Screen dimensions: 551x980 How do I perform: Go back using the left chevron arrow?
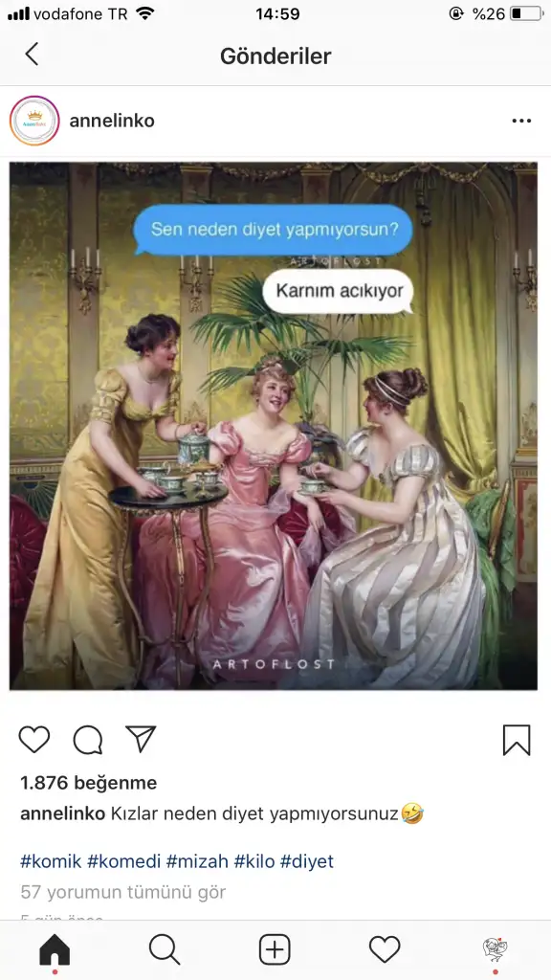pyautogui.click(x=32, y=55)
